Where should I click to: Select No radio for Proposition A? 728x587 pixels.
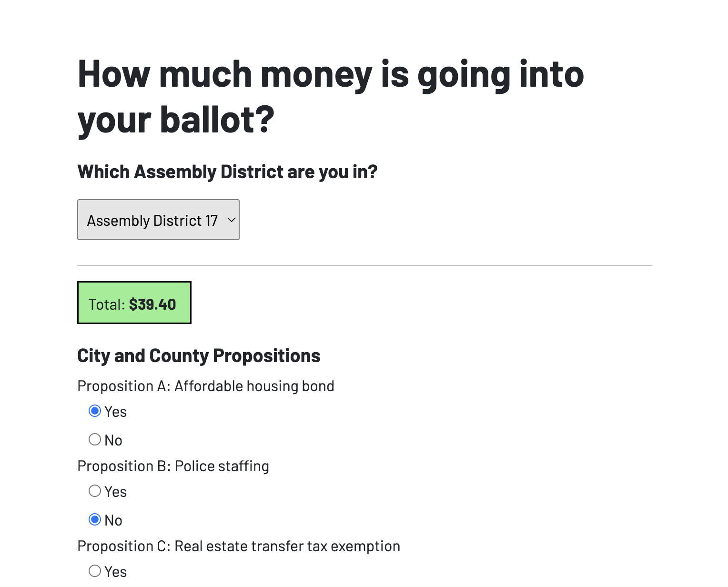tap(95, 439)
